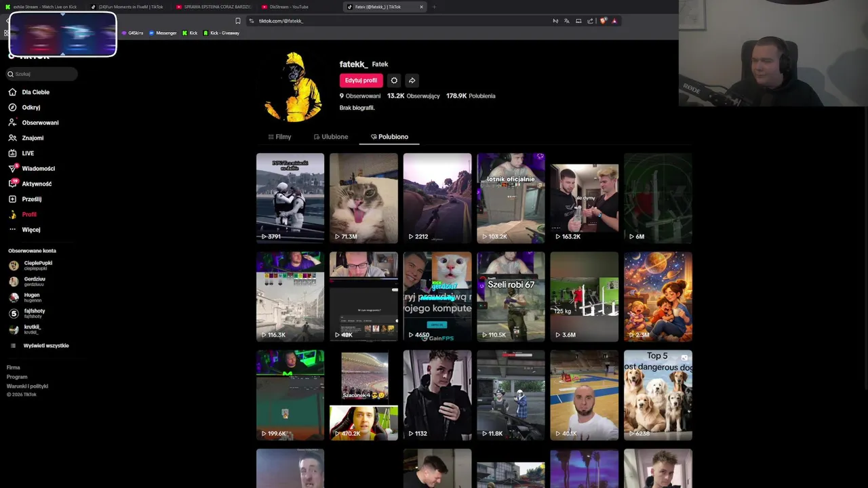
Task: Click the Szukaj search field
Action: [42, 74]
